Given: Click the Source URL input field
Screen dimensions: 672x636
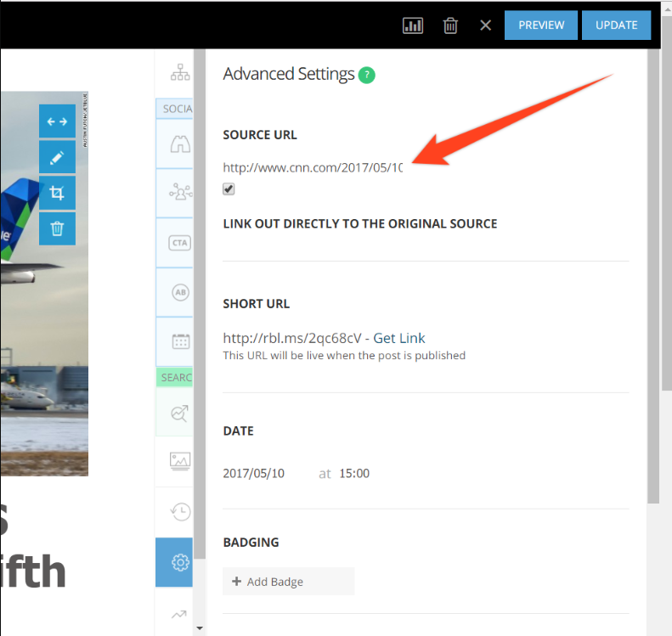Looking at the screenshot, I should [x=313, y=168].
